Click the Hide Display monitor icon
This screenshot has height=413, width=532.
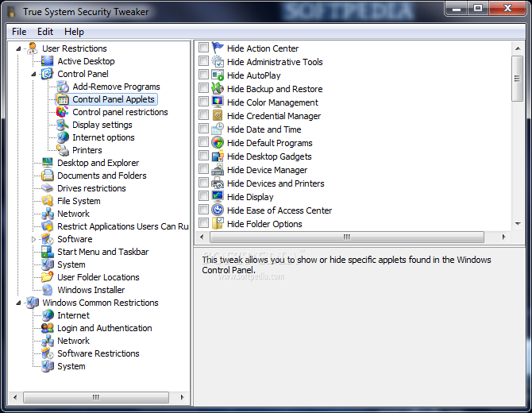[x=218, y=196]
